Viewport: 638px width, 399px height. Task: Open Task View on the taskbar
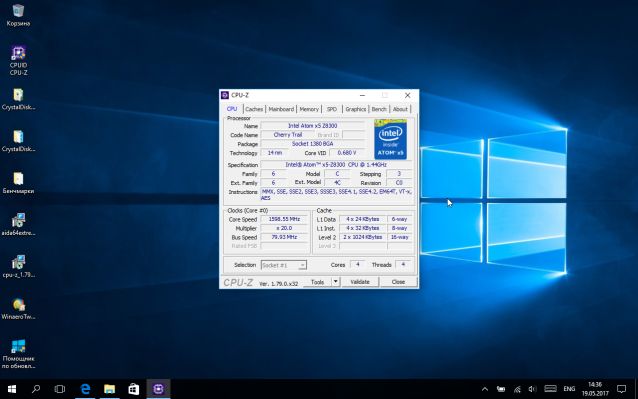point(59,389)
